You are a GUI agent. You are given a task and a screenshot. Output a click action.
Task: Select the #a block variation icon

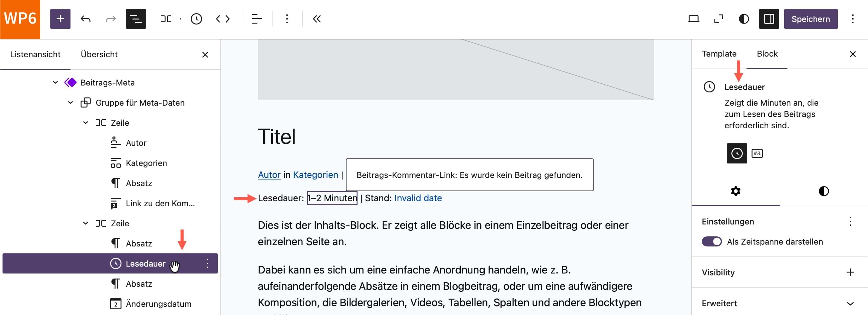(757, 153)
